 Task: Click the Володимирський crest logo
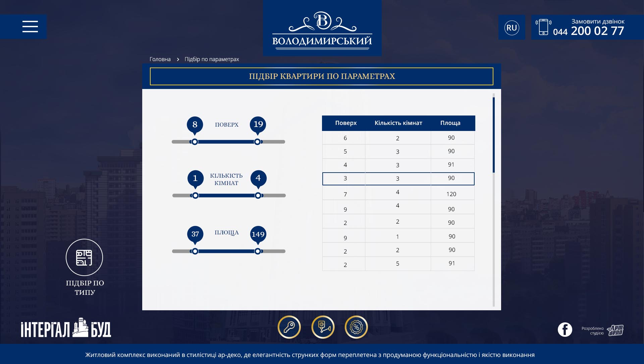322,28
